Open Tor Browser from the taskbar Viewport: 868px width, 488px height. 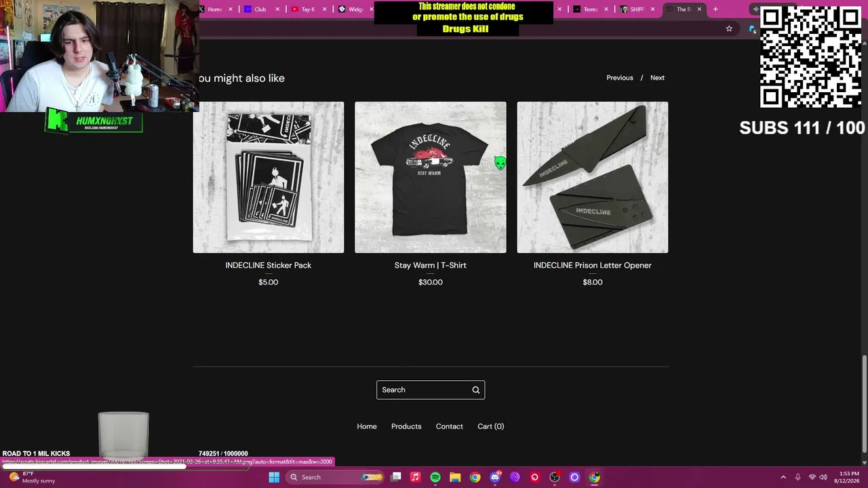[515, 477]
